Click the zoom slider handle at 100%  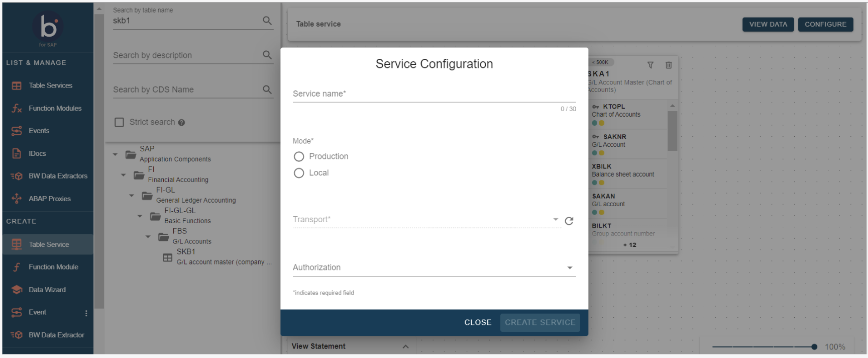(x=814, y=347)
